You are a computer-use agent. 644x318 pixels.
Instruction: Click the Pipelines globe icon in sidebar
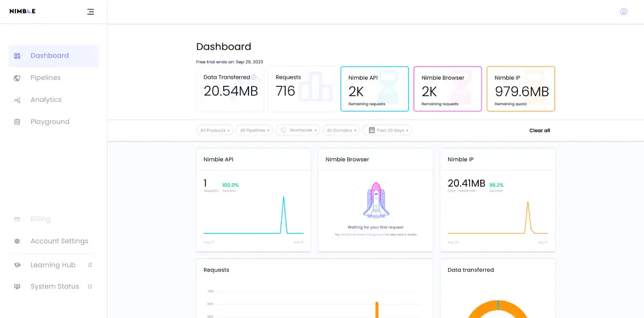pos(17,78)
